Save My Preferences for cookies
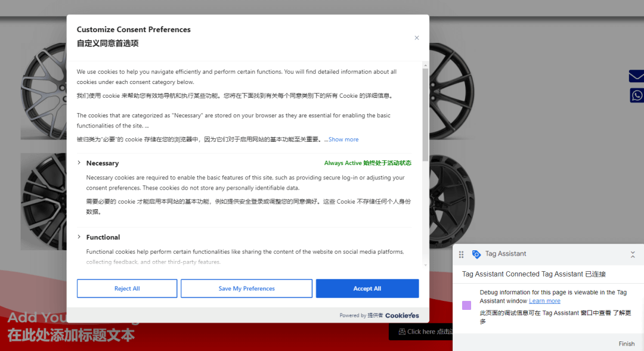Viewport: 644px width, 351px height. (246, 288)
